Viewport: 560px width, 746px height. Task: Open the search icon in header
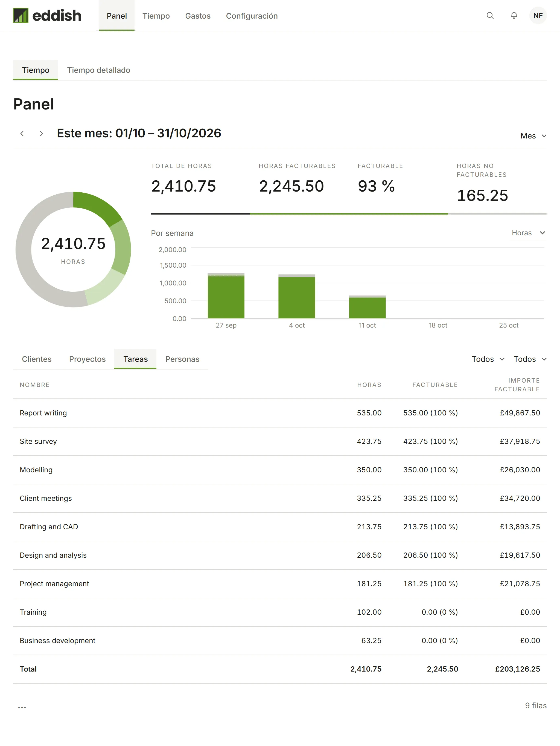(x=490, y=16)
